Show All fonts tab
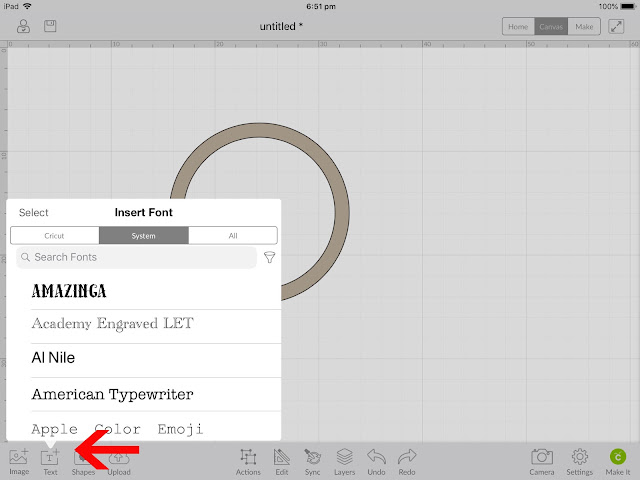Viewport: 640px width, 480px height. (x=233, y=236)
